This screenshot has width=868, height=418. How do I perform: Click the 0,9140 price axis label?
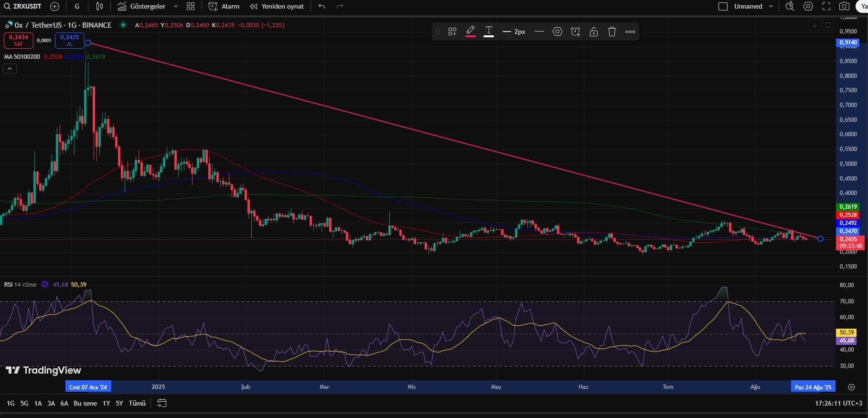(848, 43)
